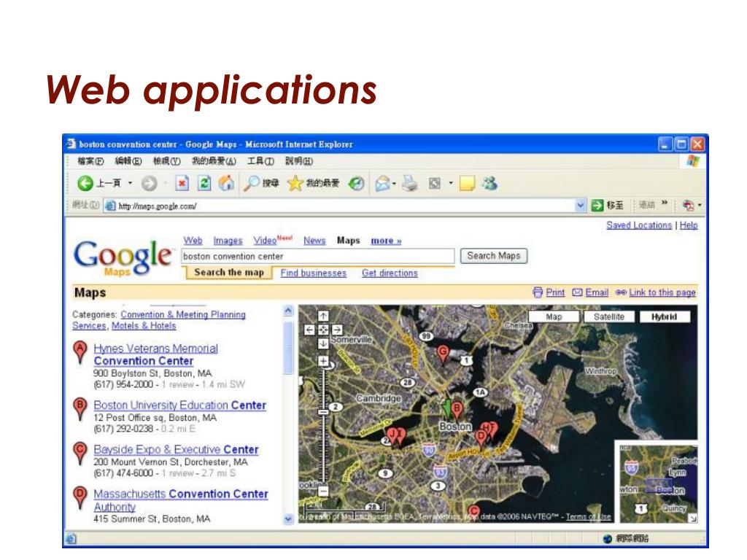Click the greyed Forward arrow button
This screenshot has height=560, width=747.
click(x=149, y=183)
